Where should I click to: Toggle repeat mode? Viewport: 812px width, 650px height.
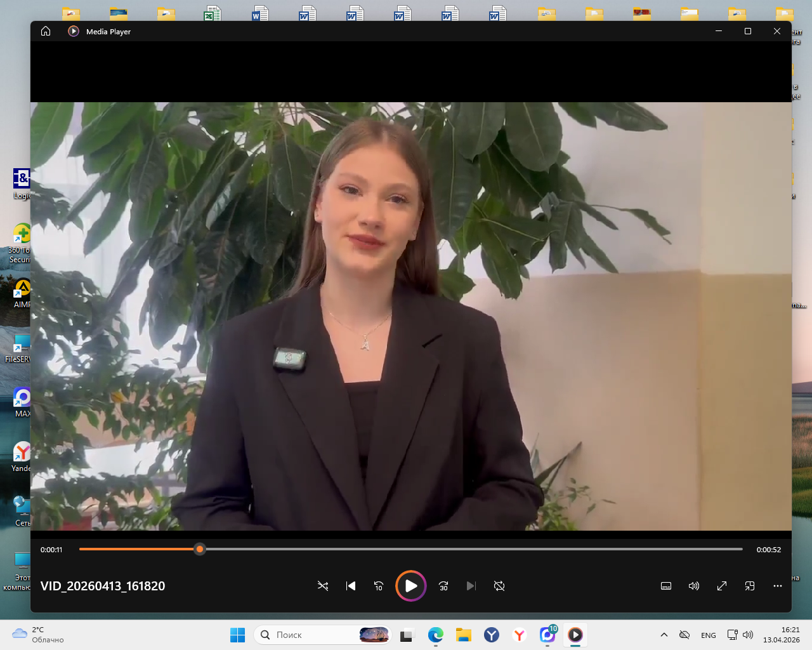[499, 586]
